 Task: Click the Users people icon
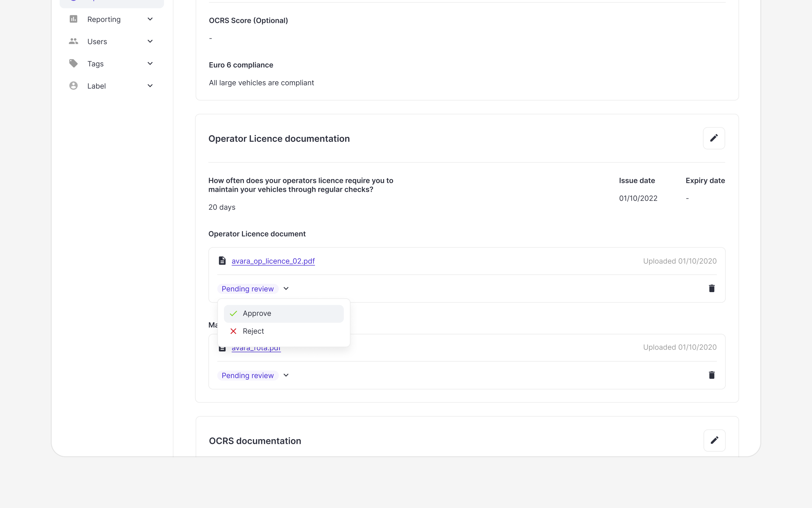74,41
